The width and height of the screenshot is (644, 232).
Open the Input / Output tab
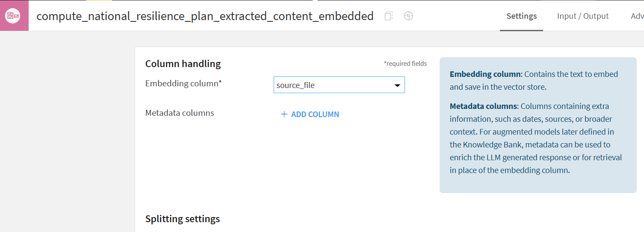point(582,16)
